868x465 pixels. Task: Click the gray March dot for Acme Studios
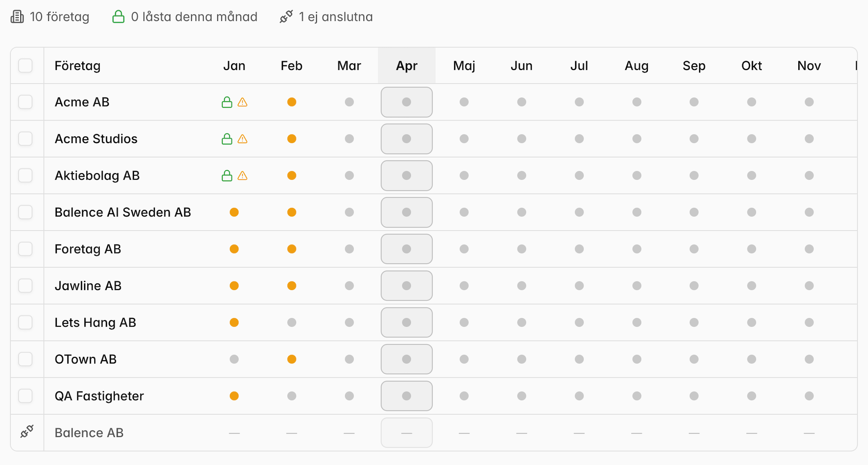point(349,139)
